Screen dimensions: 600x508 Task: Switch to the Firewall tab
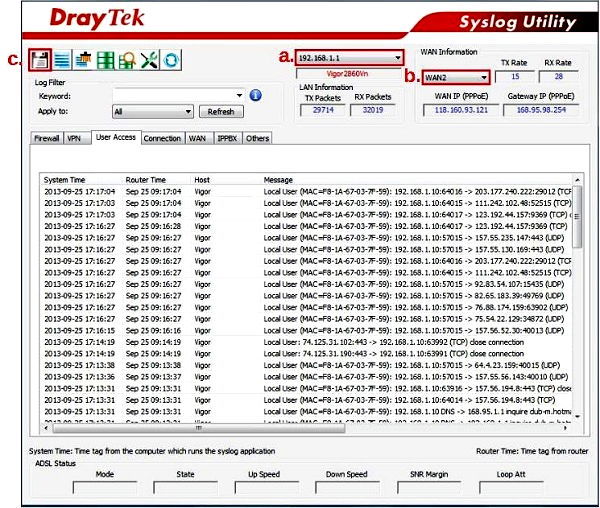[x=47, y=138]
